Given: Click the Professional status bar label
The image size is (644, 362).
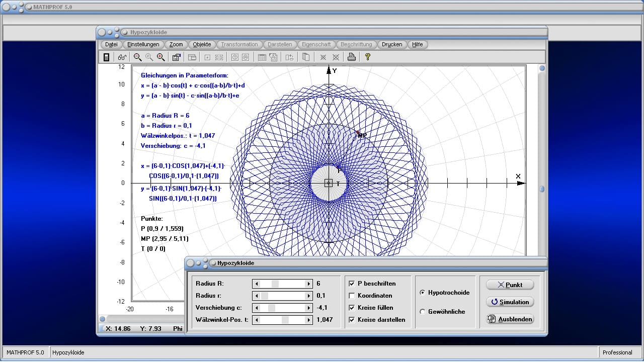Looking at the screenshot, I should 617,352.
